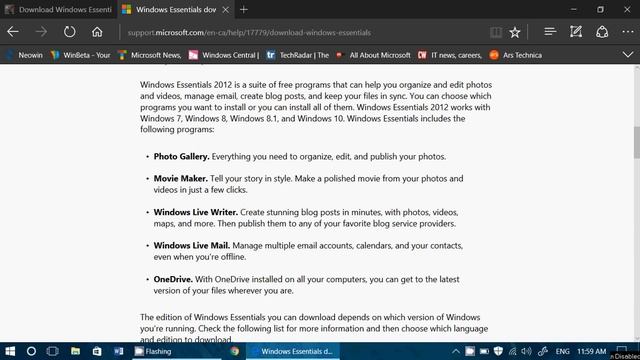Click the Photo Gallery heading text

pyautogui.click(x=181, y=157)
